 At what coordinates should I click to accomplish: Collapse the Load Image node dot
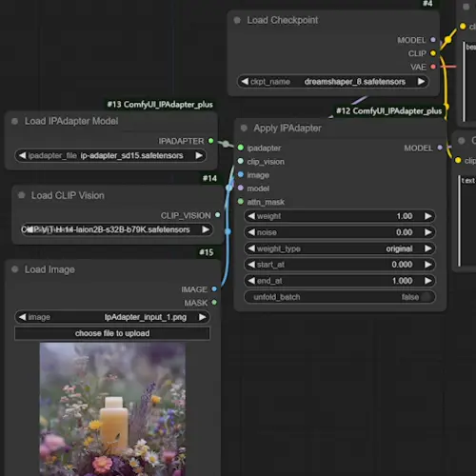[x=14, y=269]
